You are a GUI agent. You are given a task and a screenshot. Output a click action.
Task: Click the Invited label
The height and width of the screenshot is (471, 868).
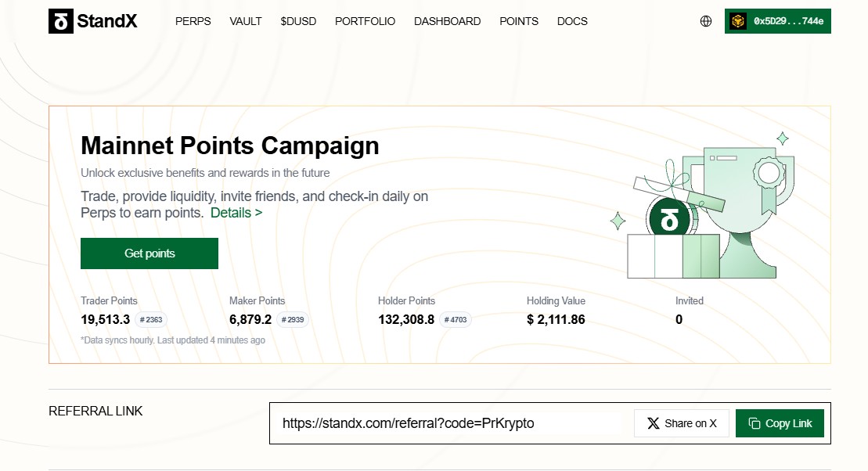pos(690,300)
